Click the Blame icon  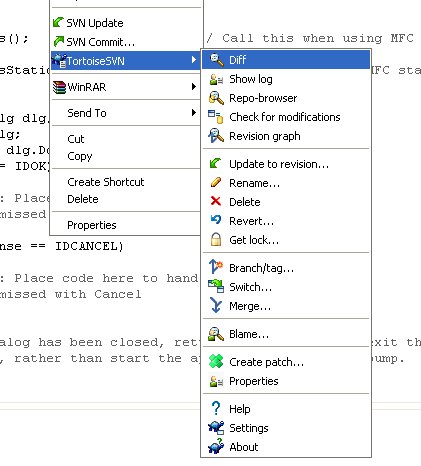coord(216,334)
